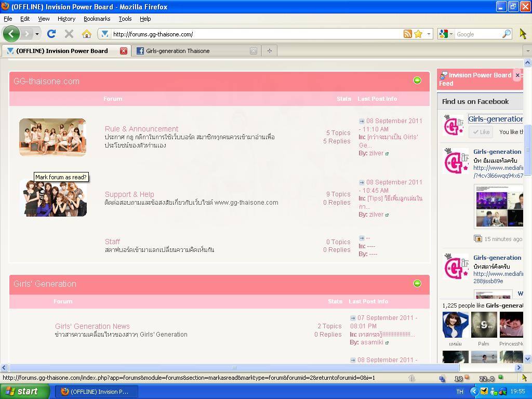The image size is (532, 399).
Task: Click the forward navigation arrow
Action: point(26,34)
